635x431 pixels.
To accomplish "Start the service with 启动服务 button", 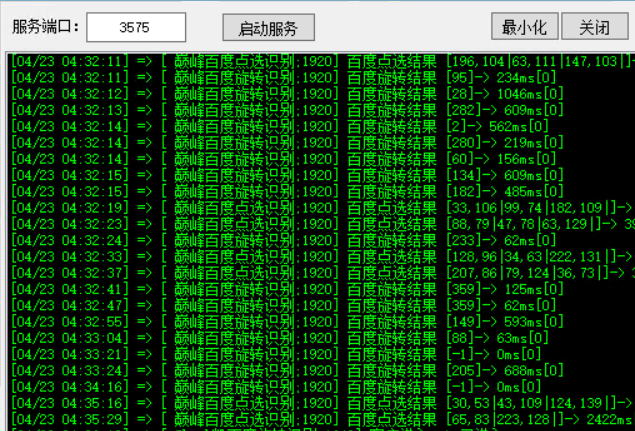I will point(268,28).
